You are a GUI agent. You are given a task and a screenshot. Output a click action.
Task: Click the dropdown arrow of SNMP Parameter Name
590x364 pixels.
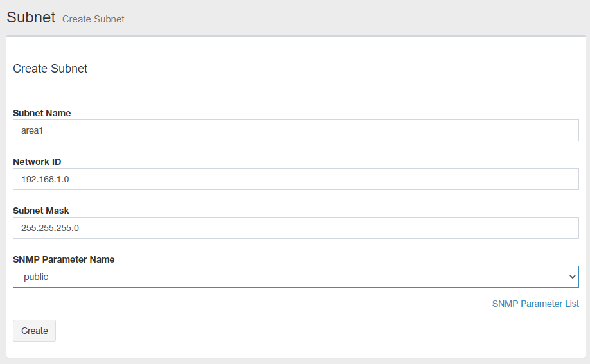tap(572, 277)
